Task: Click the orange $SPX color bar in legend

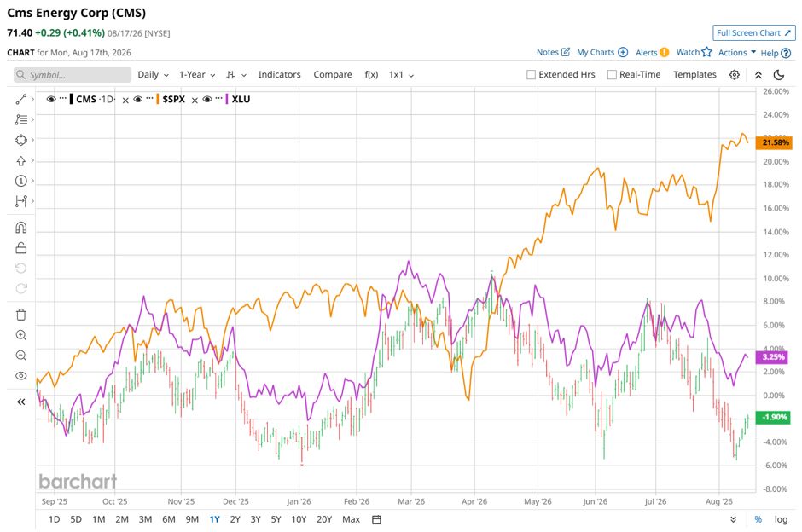Action: [158, 99]
